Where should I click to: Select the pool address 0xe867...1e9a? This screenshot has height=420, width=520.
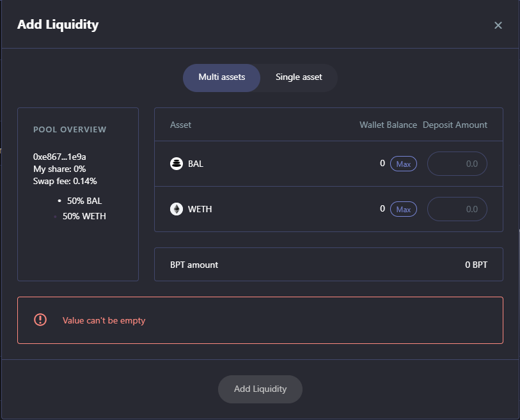(59, 157)
